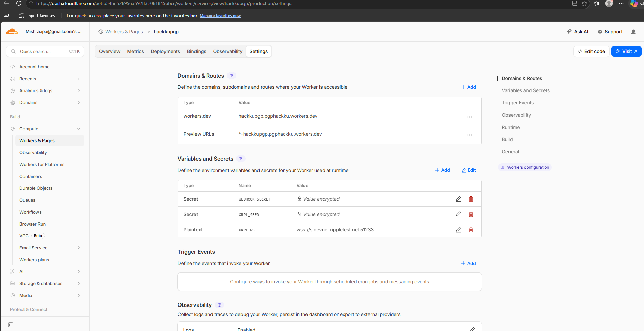This screenshot has height=331, width=644.
Task: Open the browser favorites list icon
Action: pos(597,3)
